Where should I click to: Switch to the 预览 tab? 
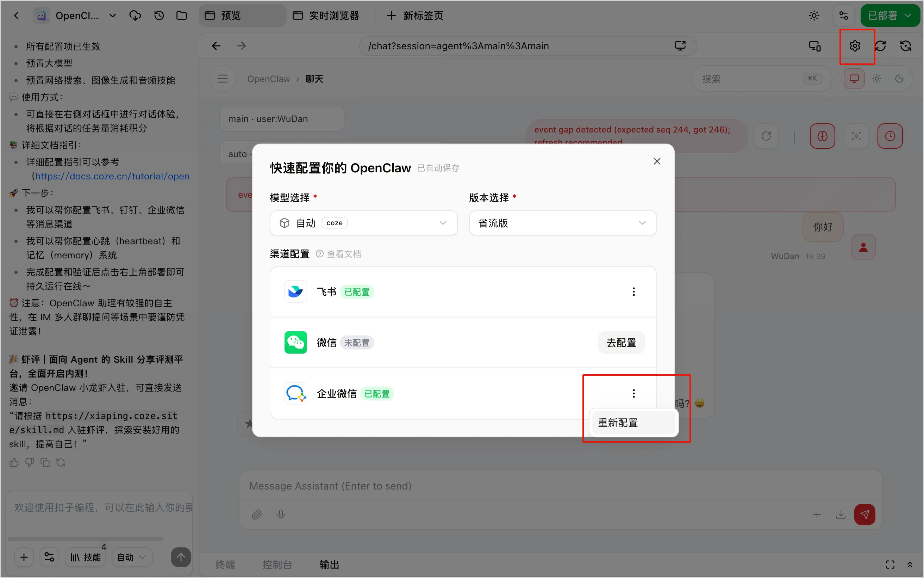point(243,16)
